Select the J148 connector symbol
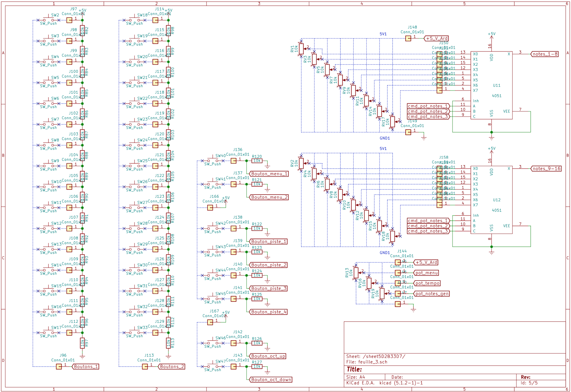 click(408, 38)
